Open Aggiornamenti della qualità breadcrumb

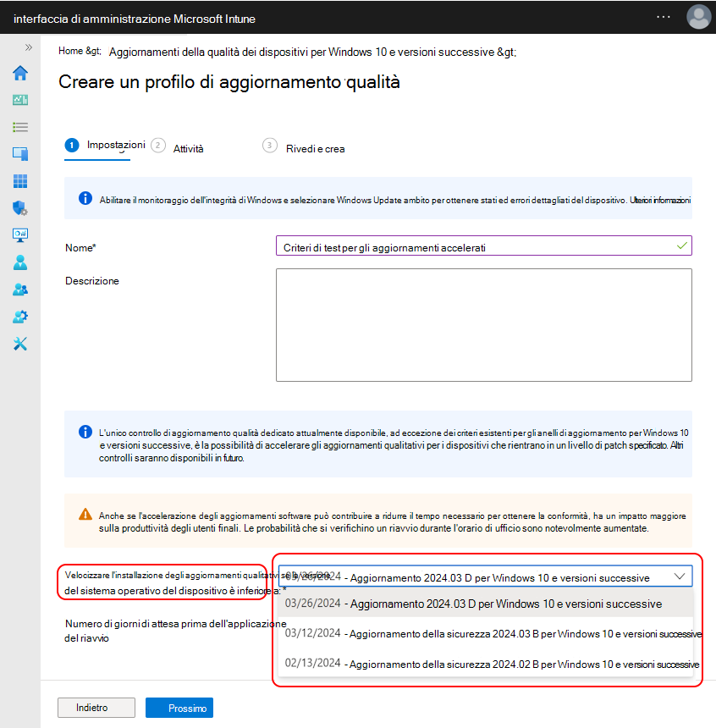[x=301, y=52]
